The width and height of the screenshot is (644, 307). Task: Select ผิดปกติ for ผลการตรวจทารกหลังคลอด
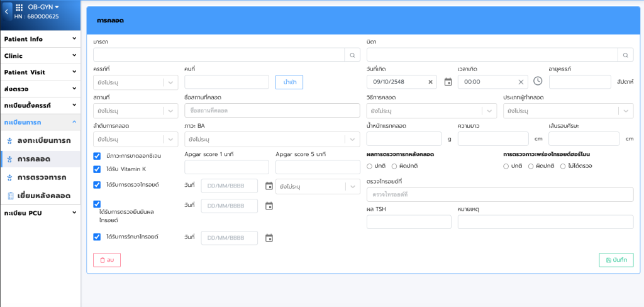(395, 166)
